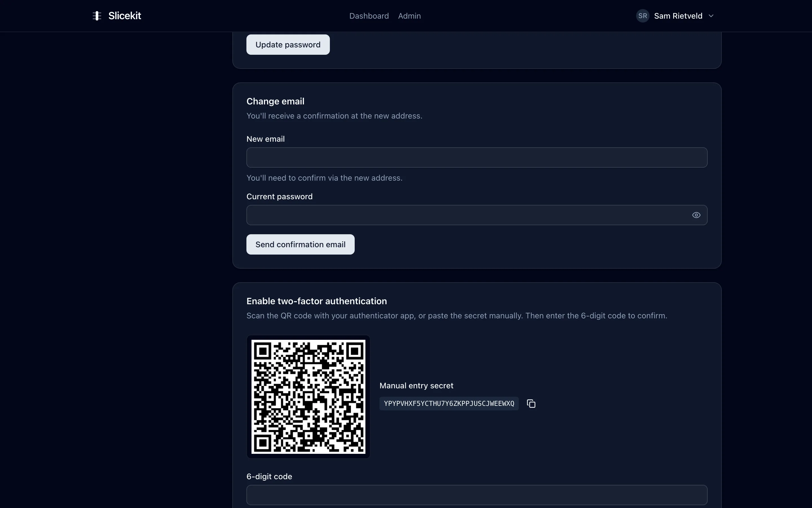The height and width of the screenshot is (508, 812).
Task: Show the current password with eye icon
Action: tap(696, 215)
